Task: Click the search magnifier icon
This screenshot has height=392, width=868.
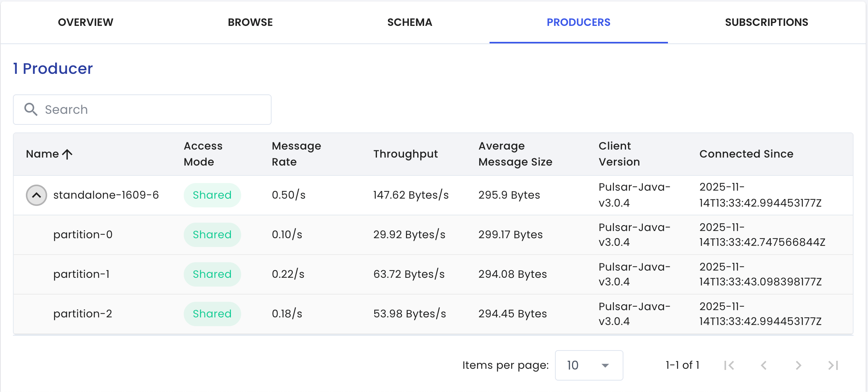Action: click(31, 109)
